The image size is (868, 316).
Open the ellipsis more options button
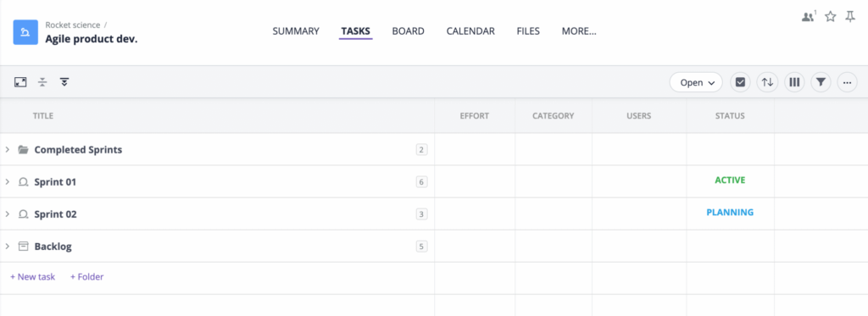coord(848,82)
